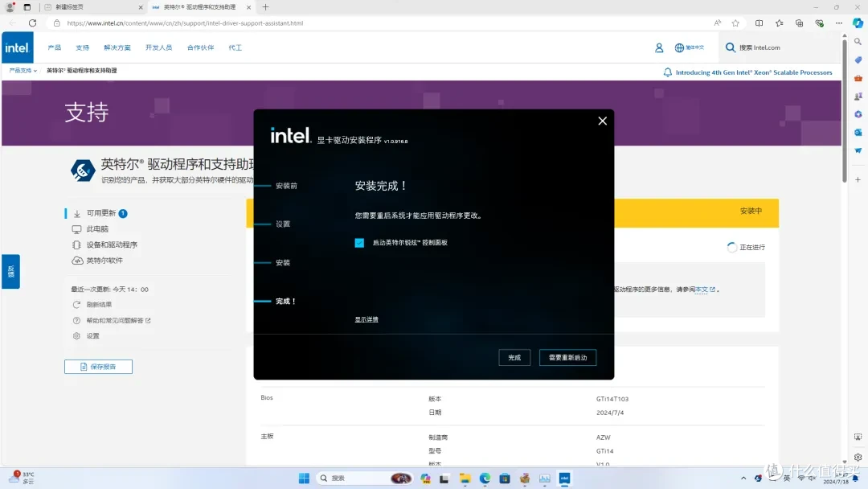Select the 安装 step in the installer sidebar
Image resolution: width=868 pixels, height=489 pixels.
pos(283,262)
